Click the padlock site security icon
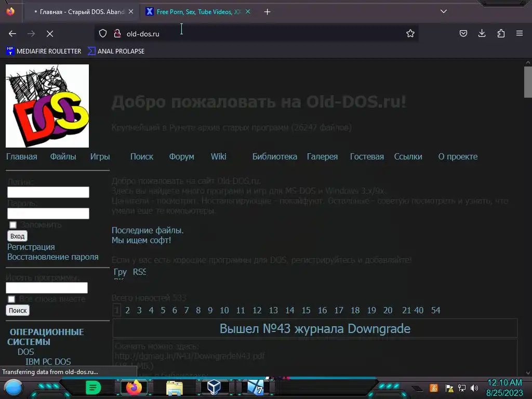 (x=117, y=33)
